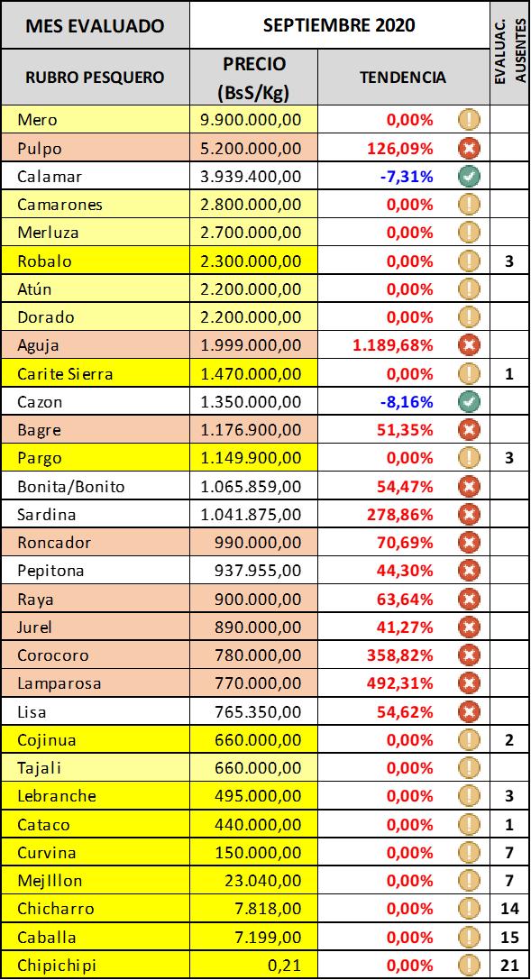Select the green check icon beside Cazon

click(x=467, y=402)
